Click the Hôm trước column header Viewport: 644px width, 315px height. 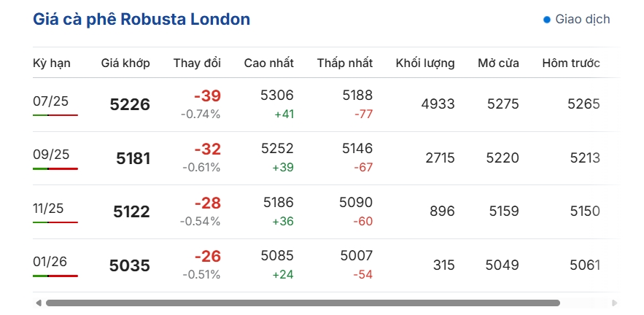click(x=571, y=63)
